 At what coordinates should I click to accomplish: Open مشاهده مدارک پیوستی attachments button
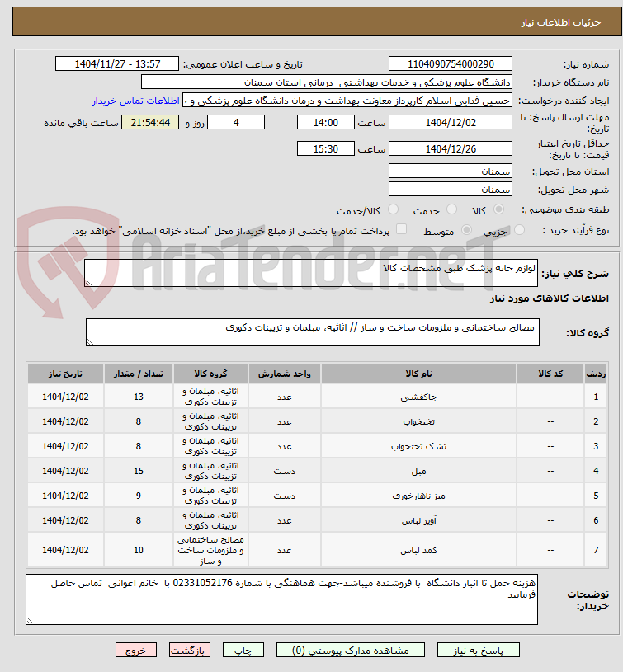point(351,650)
